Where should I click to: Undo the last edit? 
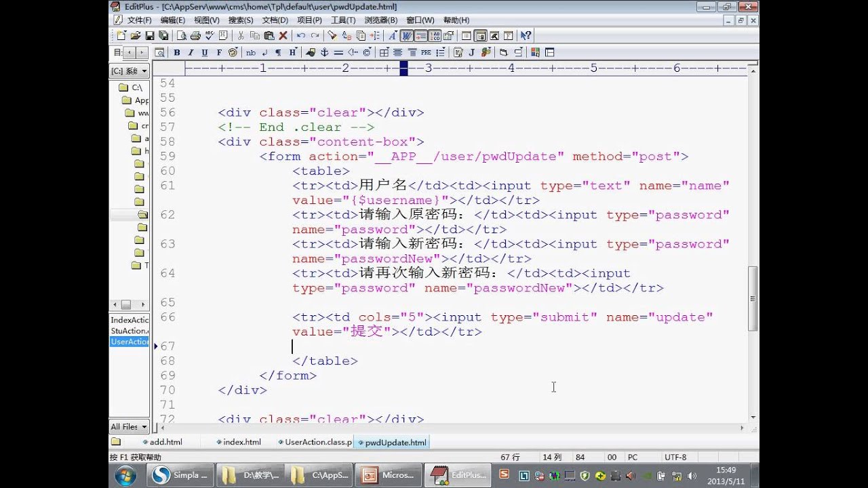click(x=301, y=36)
